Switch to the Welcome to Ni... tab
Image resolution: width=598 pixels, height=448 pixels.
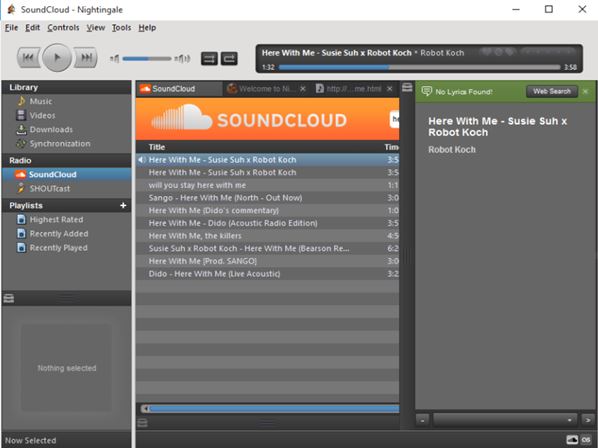pyautogui.click(x=261, y=89)
